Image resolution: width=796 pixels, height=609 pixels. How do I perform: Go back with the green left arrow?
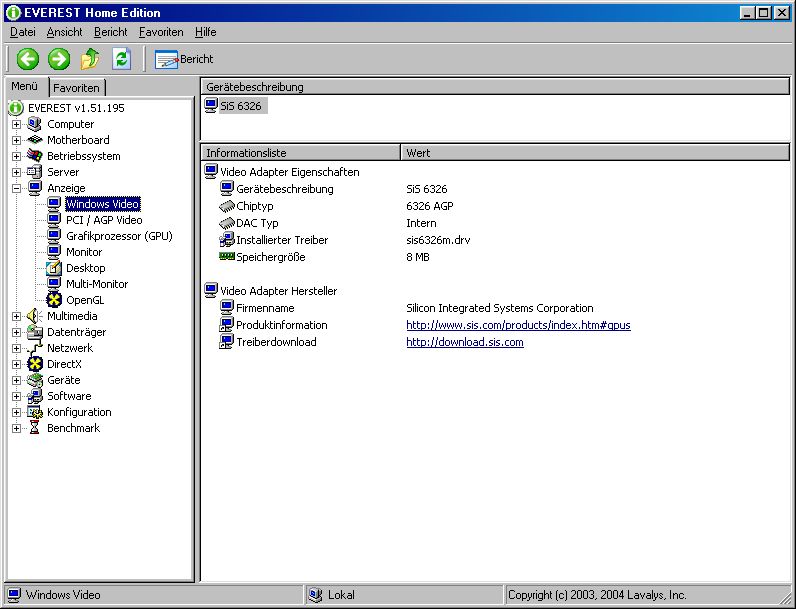(x=28, y=59)
